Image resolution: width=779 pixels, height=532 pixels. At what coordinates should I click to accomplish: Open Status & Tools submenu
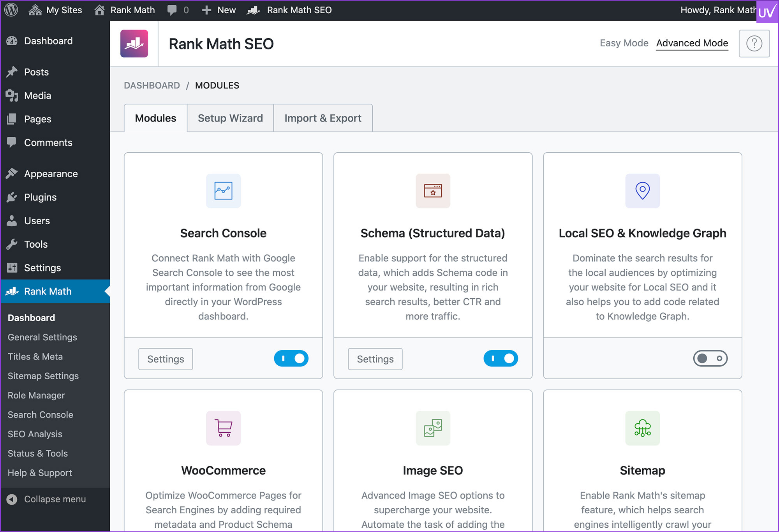click(38, 453)
